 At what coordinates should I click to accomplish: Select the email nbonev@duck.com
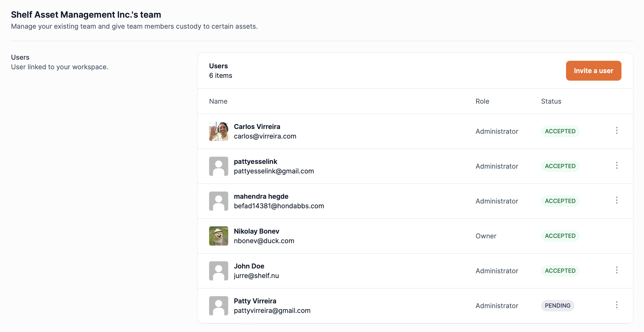tap(264, 241)
